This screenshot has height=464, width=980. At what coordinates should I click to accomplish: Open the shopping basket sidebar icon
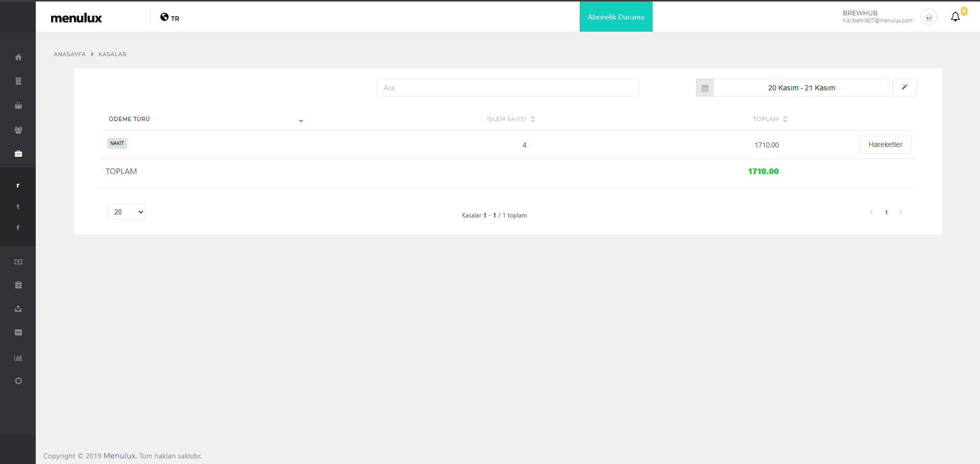pyautogui.click(x=18, y=106)
